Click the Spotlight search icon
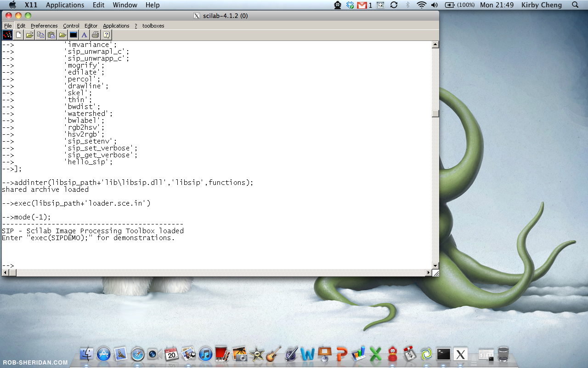Image resolution: width=588 pixels, height=368 pixels. 575,5
